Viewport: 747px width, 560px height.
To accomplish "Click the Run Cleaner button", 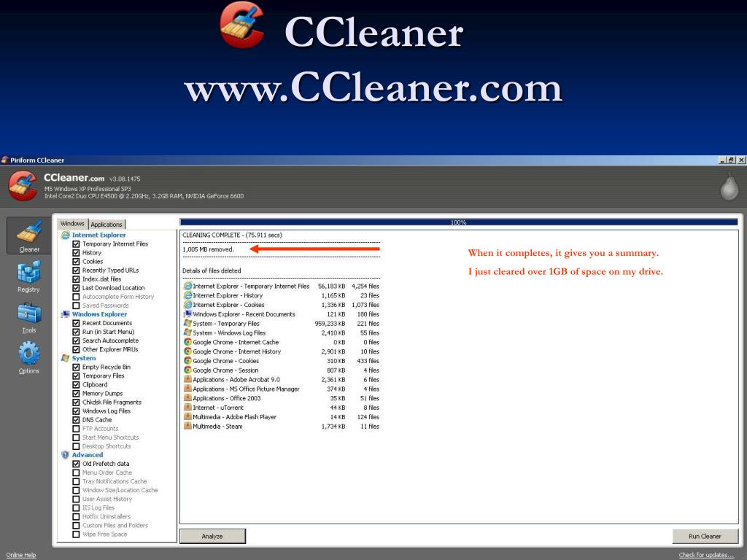I will (x=705, y=536).
